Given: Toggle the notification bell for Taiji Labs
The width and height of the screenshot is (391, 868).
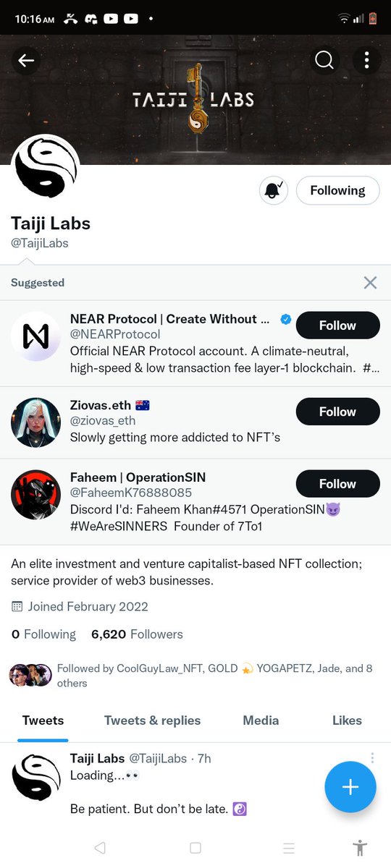Looking at the screenshot, I should tap(273, 190).
